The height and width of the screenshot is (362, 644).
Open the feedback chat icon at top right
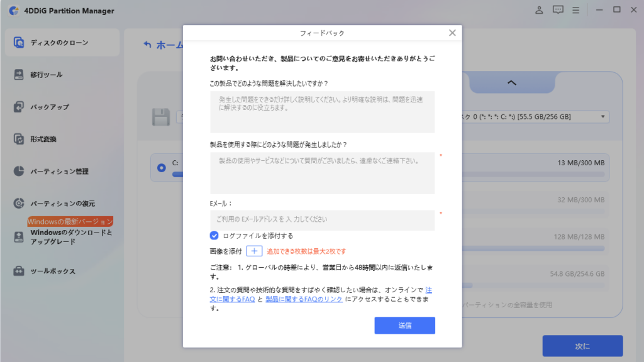558,10
